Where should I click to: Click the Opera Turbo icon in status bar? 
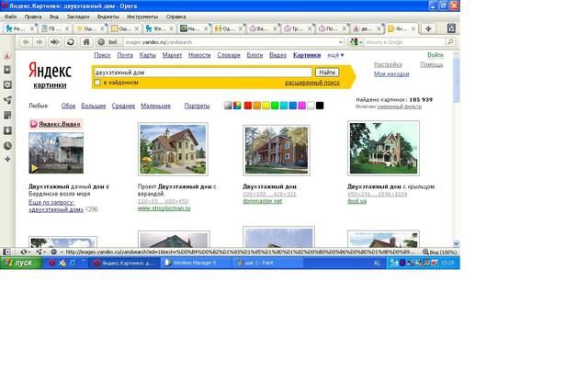pyautogui.click(x=53, y=252)
